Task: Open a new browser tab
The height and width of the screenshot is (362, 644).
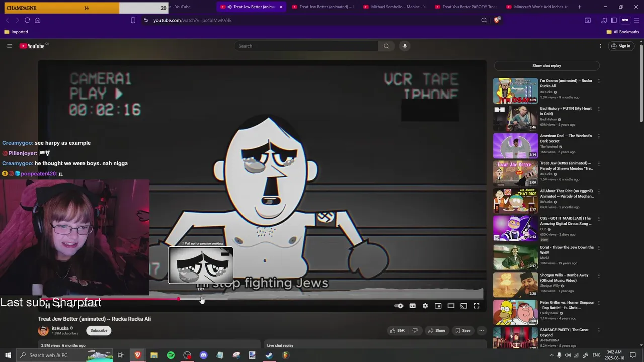Action: click(579, 7)
